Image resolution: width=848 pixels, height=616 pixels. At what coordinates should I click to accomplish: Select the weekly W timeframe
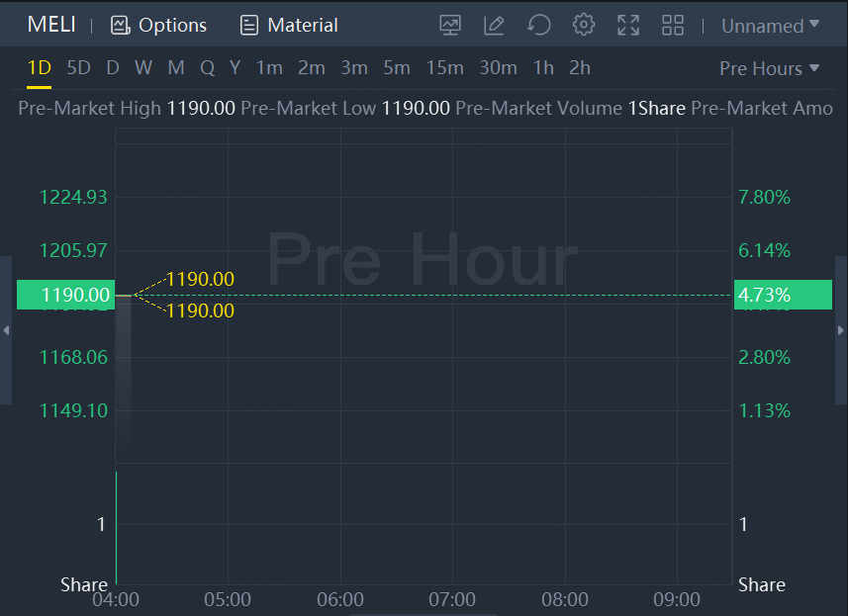click(x=143, y=68)
